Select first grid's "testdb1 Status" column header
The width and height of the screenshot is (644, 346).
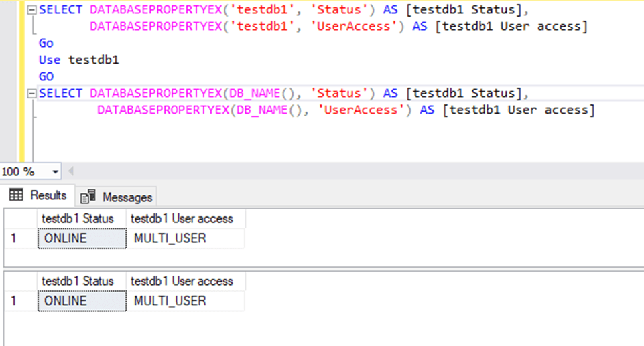82,218
